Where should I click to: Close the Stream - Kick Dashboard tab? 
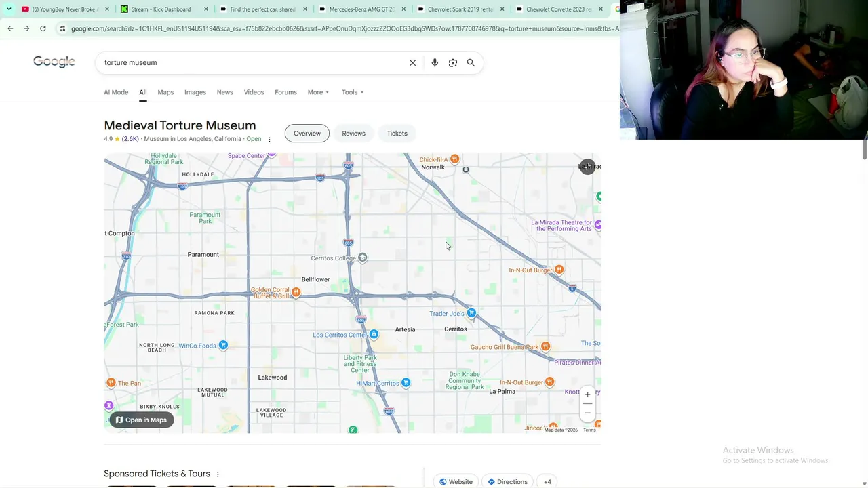pos(205,9)
